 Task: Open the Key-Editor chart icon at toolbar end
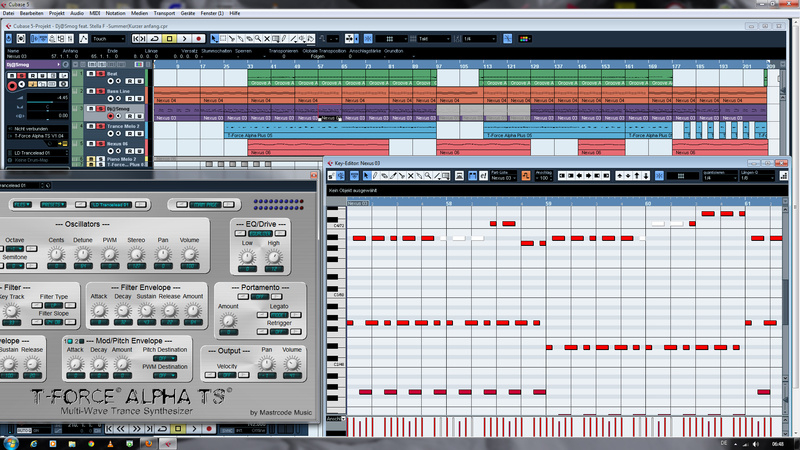click(783, 176)
